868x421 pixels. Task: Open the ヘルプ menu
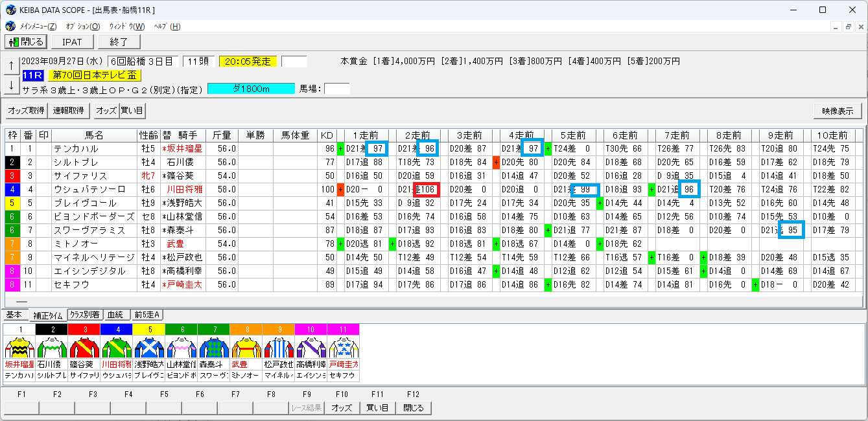[167, 27]
